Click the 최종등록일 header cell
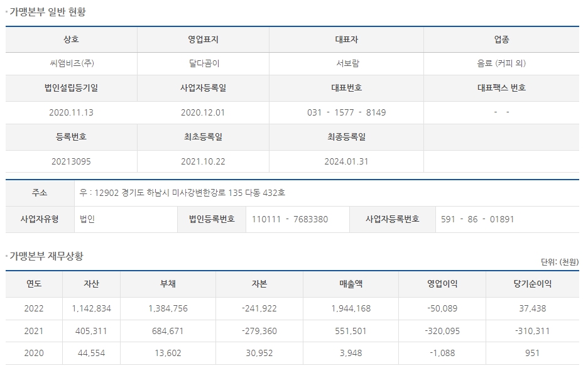Image resolution: width=588 pixels, height=373 pixels. (x=347, y=137)
